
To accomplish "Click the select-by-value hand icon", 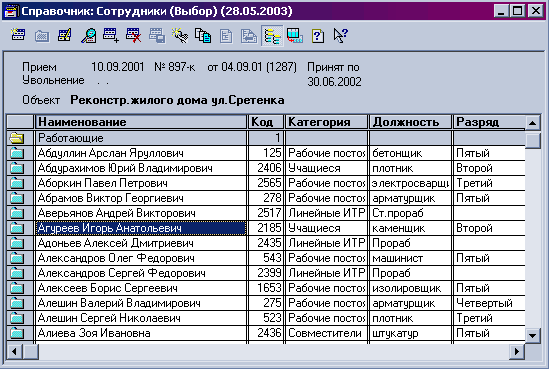I will pyautogui.click(x=180, y=35).
